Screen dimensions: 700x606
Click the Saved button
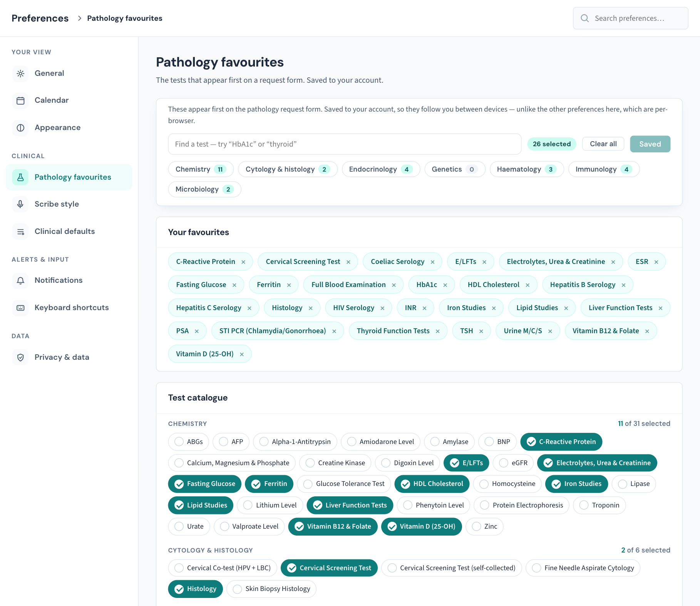pos(650,144)
